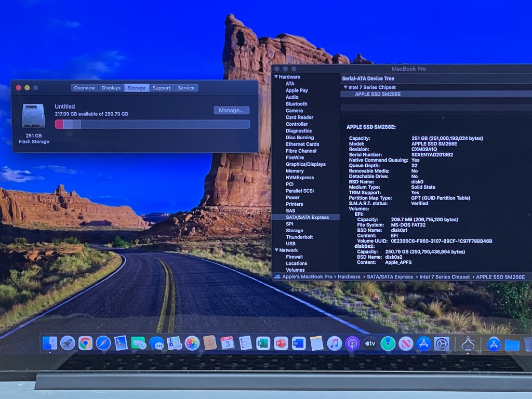Image resolution: width=532 pixels, height=399 pixels.
Task: Open Podcasts purple icon in Dock
Action: (x=352, y=343)
